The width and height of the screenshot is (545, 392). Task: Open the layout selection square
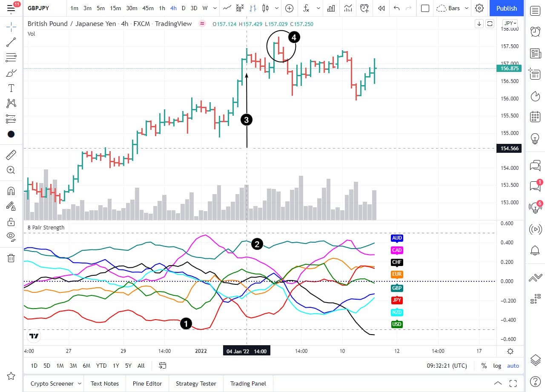425,8
